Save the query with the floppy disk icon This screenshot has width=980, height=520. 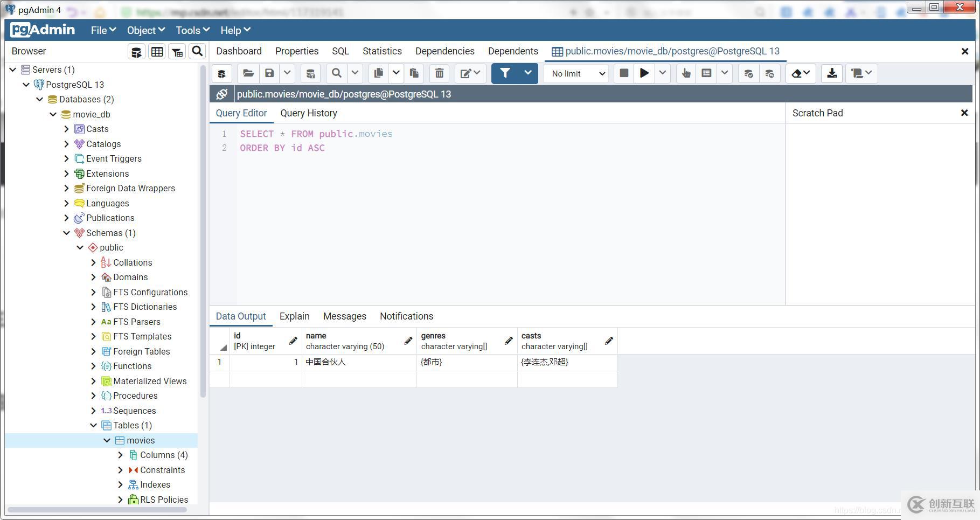pyautogui.click(x=269, y=73)
